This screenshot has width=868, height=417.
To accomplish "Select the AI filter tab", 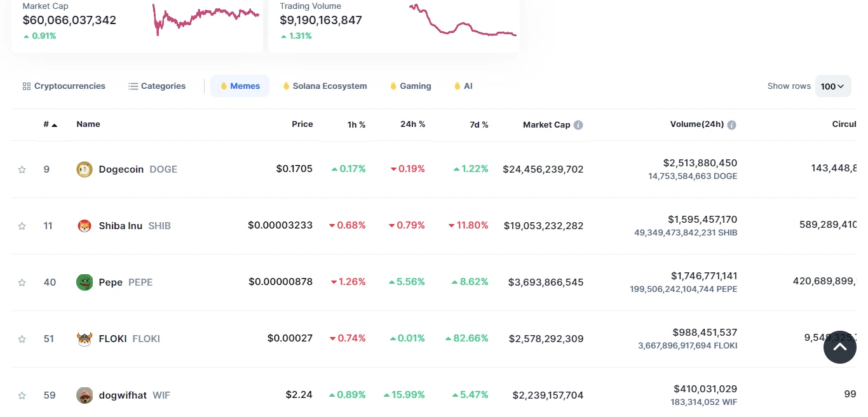I will [463, 86].
